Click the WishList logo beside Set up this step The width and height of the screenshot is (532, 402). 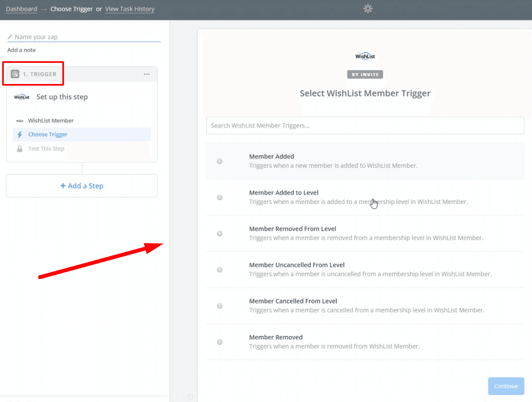point(22,97)
